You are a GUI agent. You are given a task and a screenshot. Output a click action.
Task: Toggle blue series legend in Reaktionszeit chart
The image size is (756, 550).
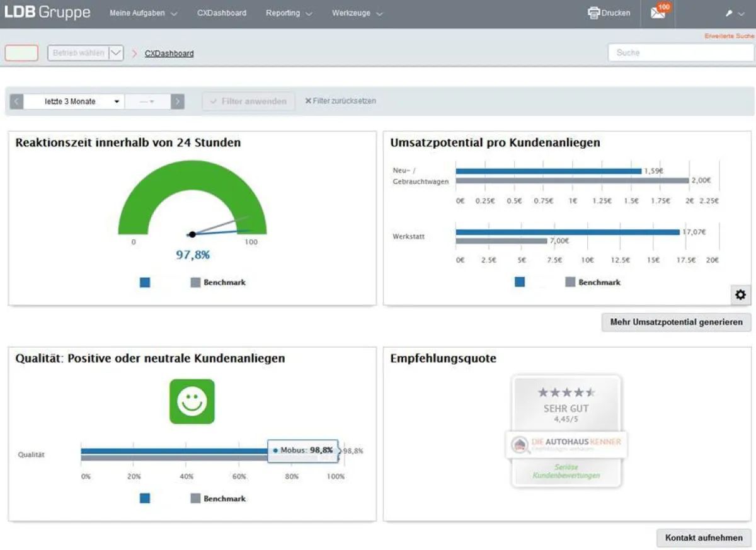[x=145, y=283]
